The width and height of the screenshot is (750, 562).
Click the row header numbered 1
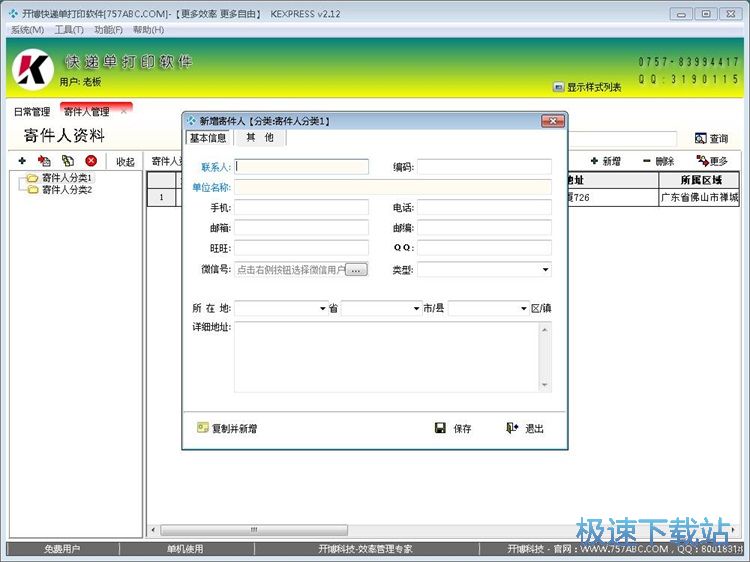coord(161,197)
